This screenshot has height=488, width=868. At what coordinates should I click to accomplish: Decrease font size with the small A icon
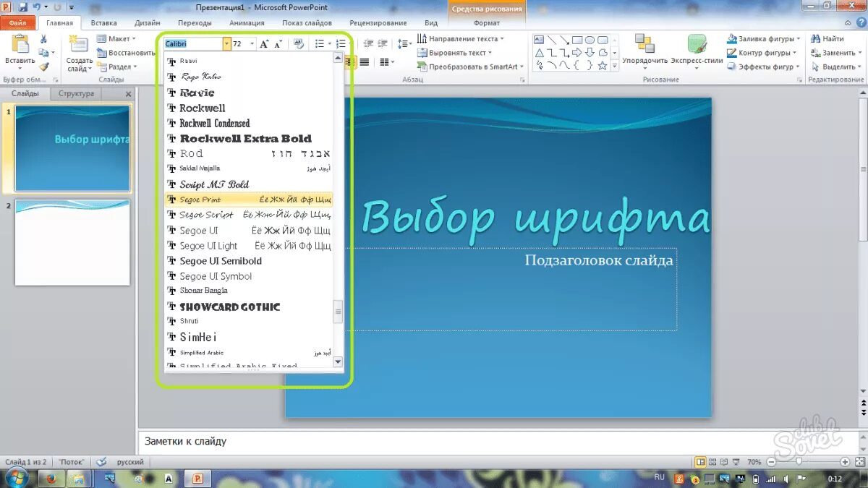278,44
